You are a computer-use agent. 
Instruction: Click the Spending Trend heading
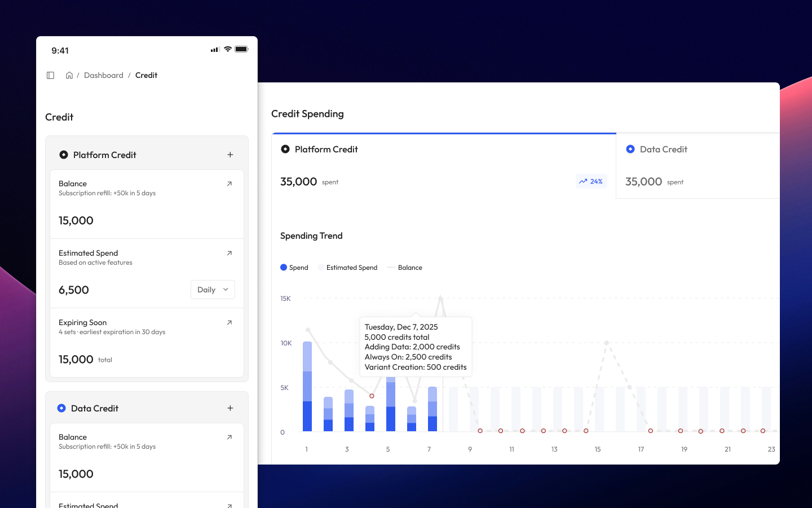tap(311, 236)
